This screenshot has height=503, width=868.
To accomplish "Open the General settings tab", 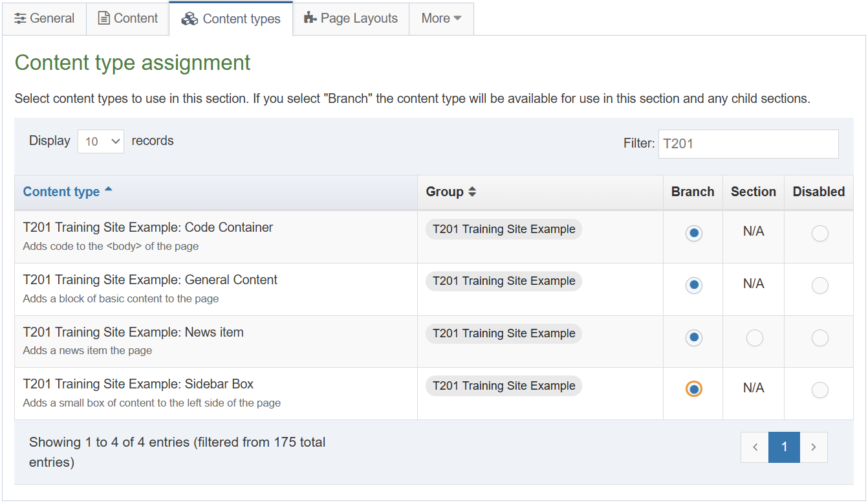I will (x=44, y=19).
